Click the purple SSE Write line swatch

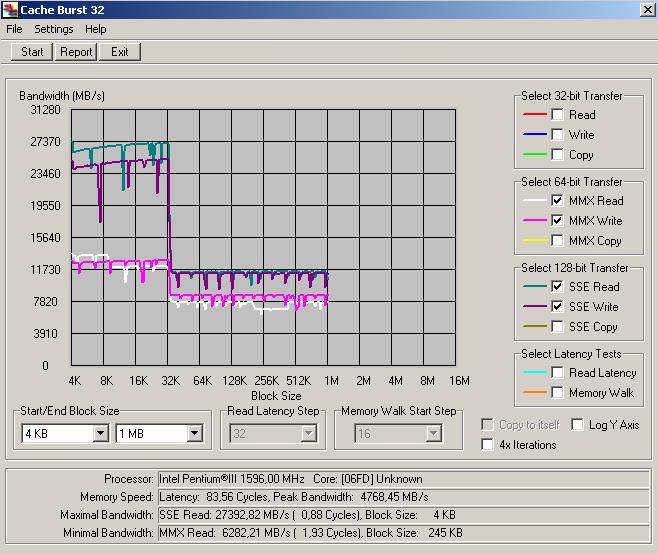coord(535,306)
